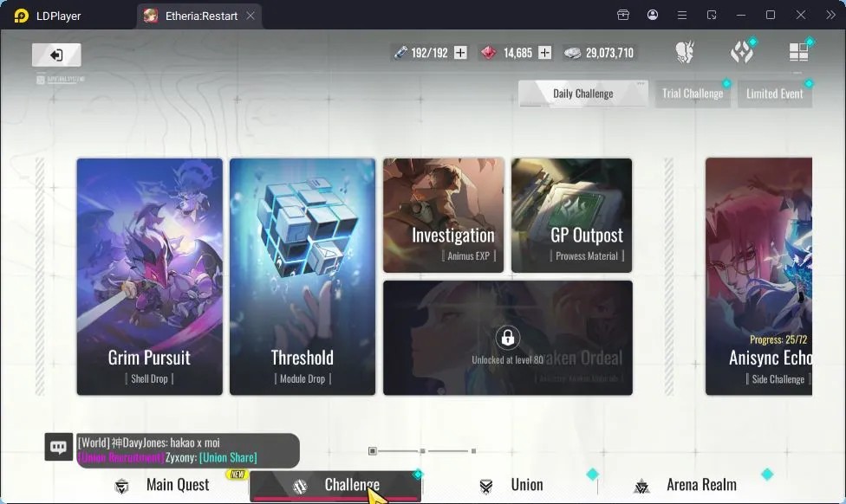Select the Daily Challenge tab
This screenshot has width=846, height=504.
[583, 94]
